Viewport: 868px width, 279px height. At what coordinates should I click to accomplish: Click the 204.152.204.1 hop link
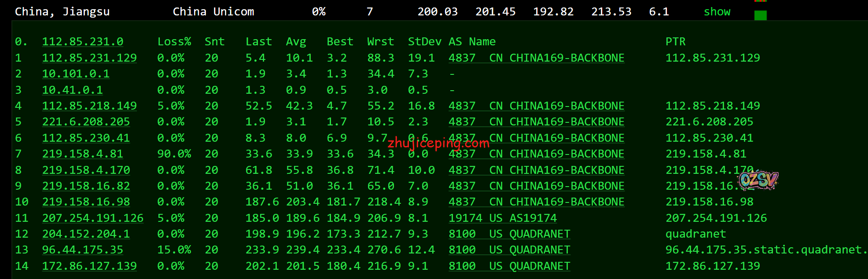(x=86, y=234)
